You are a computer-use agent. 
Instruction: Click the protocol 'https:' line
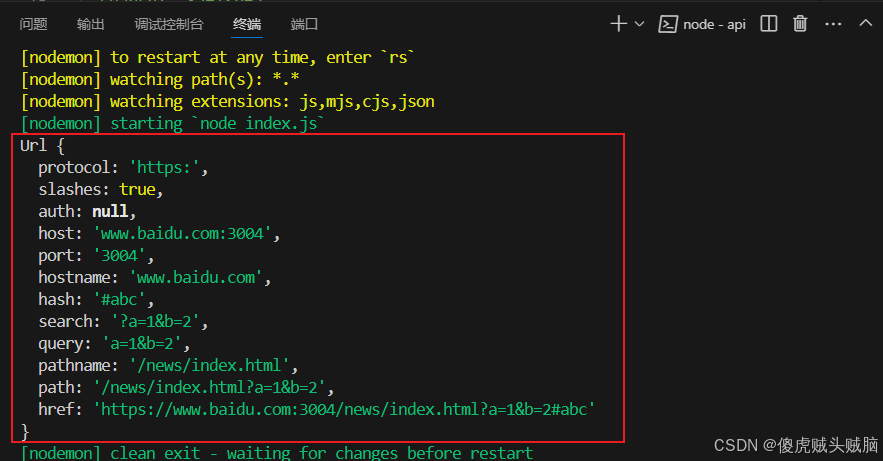123,168
